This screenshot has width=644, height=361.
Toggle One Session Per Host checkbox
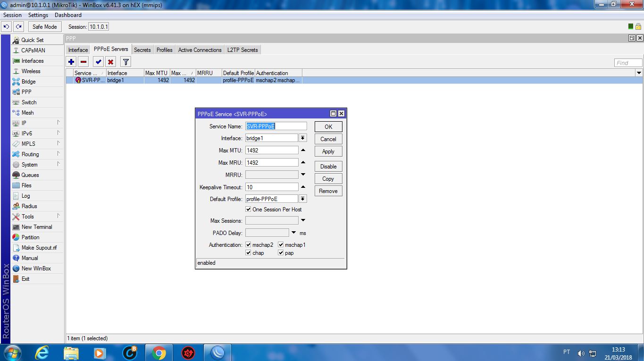[x=248, y=209]
